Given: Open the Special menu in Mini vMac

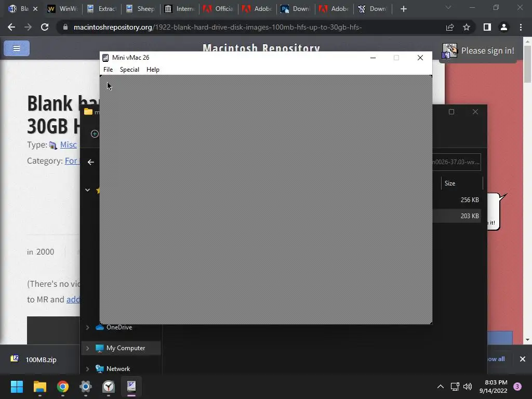Looking at the screenshot, I should [x=129, y=70].
